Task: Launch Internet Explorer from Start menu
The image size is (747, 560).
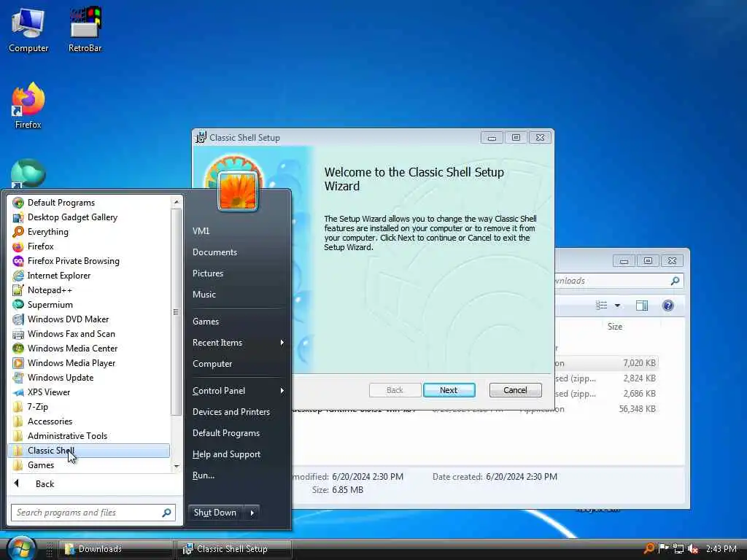Action: [x=58, y=276]
